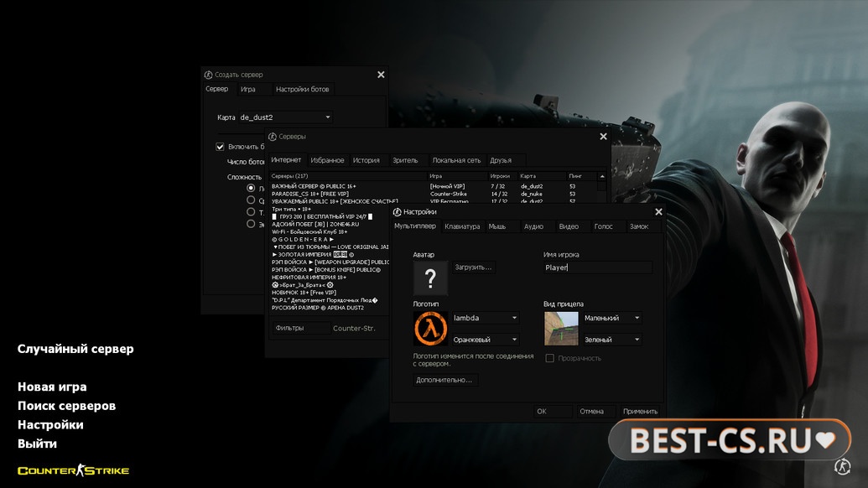Select the PARADISE_CS 18+ [FREE VIP] server row
Screen dimensions: 868x488
tap(434, 195)
